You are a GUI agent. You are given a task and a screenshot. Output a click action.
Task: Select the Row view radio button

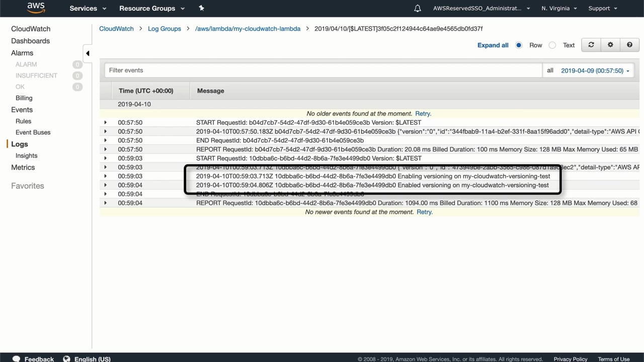519,45
